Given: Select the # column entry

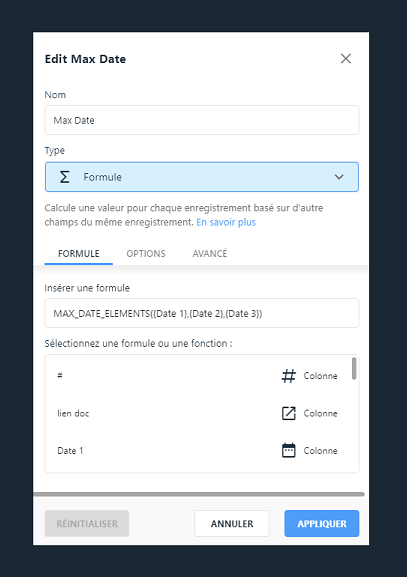Looking at the screenshot, I should click(198, 376).
